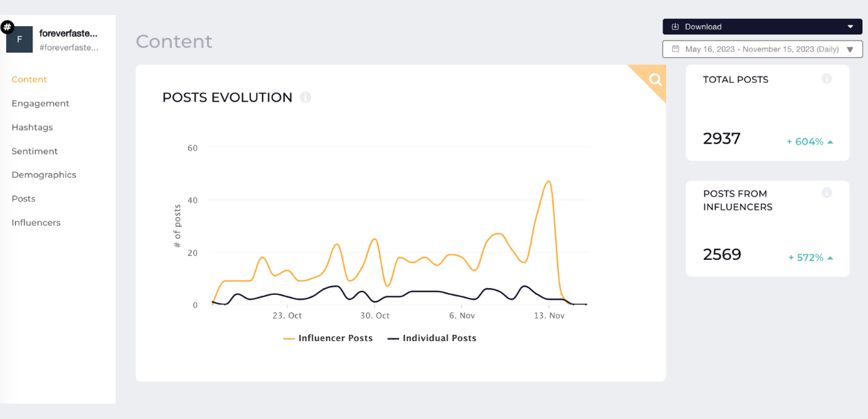This screenshot has width=868, height=419.
Task: Open the Posts sidebar section
Action: pyautogui.click(x=23, y=198)
